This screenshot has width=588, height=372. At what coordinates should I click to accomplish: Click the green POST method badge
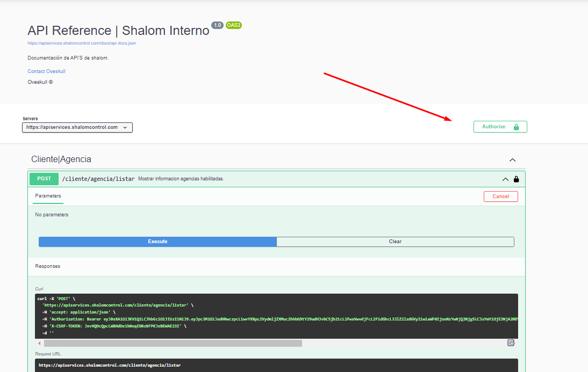[x=44, y=179]
